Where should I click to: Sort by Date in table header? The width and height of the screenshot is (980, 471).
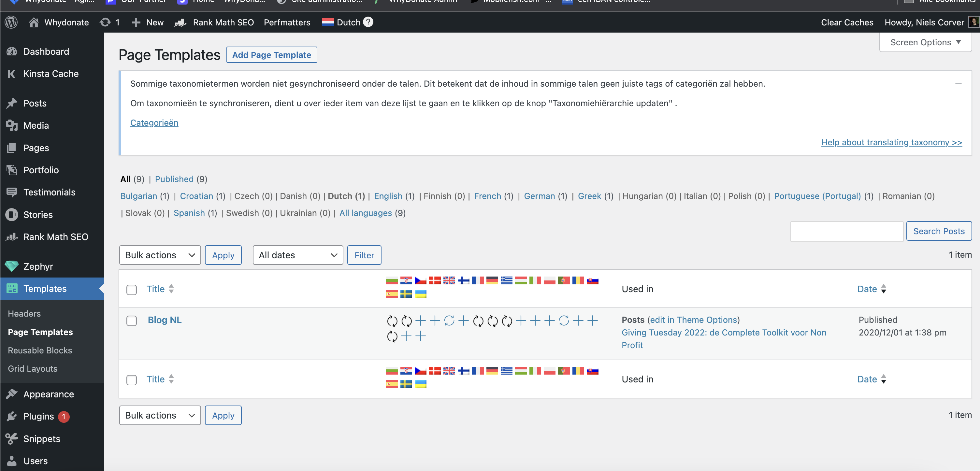coord(872,289)
